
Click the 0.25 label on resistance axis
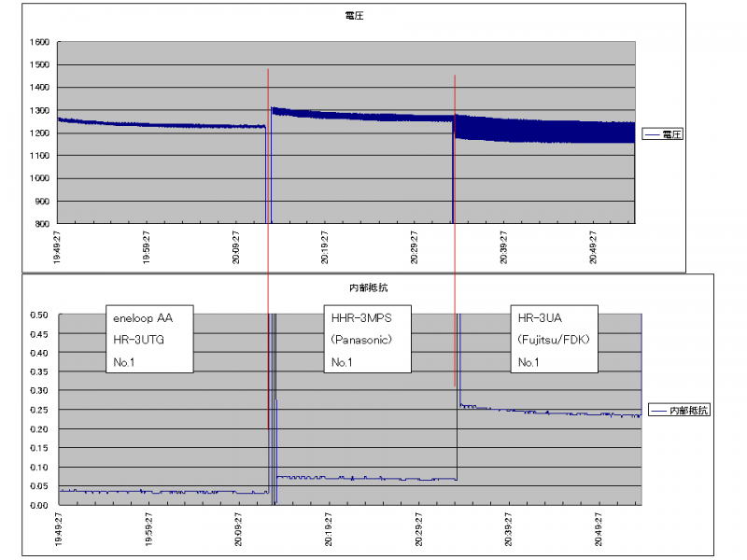coord(39,410)
